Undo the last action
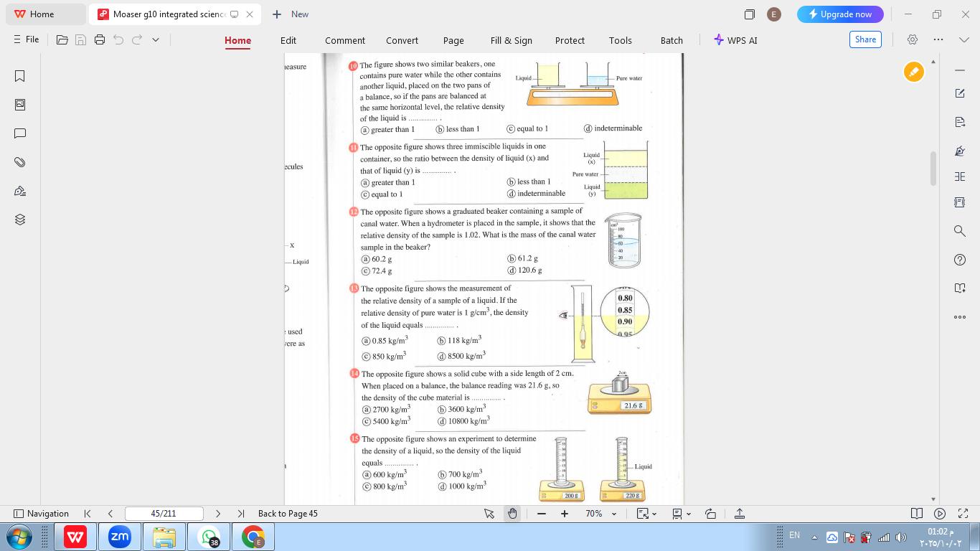 click(118, 40)
